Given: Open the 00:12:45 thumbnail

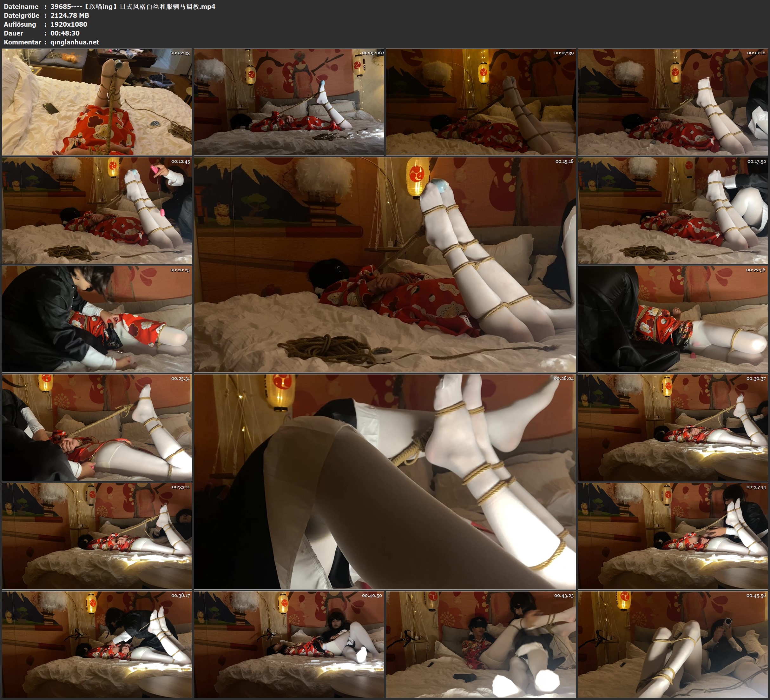Looking at the screenshot, I should (97, 210).
